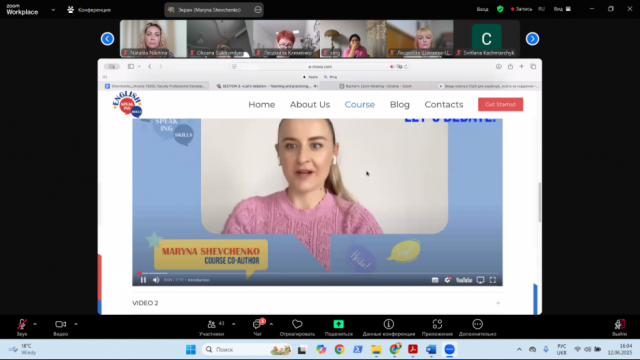This screenshot has height=360, width=640.
Task: Open File Explorer from the taskbar
Action: (376, 349)
